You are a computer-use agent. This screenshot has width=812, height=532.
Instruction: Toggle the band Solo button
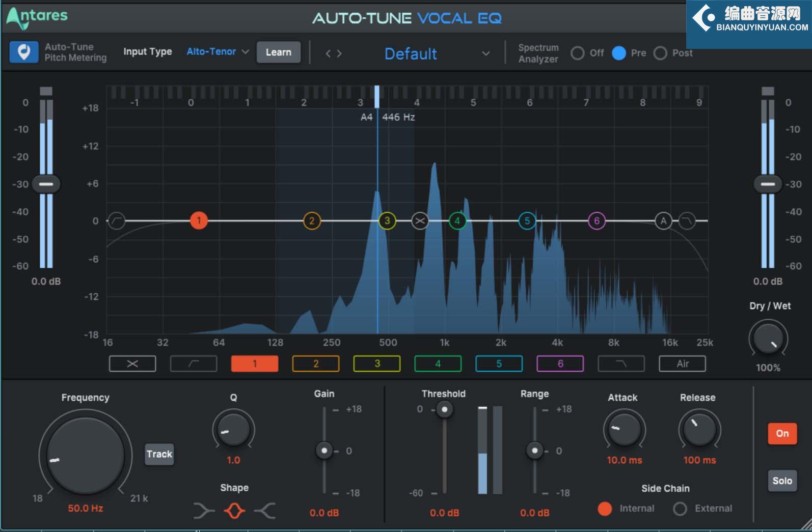[x=782, y=481]
